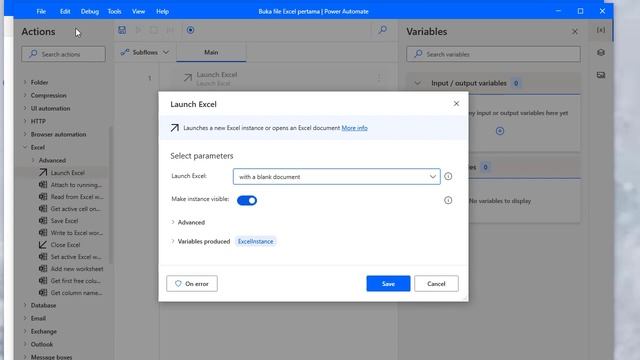The image size is (640, 360).
Task: Select Add new worksheet action
Action: pyautogui.click(x=70, y=269)
